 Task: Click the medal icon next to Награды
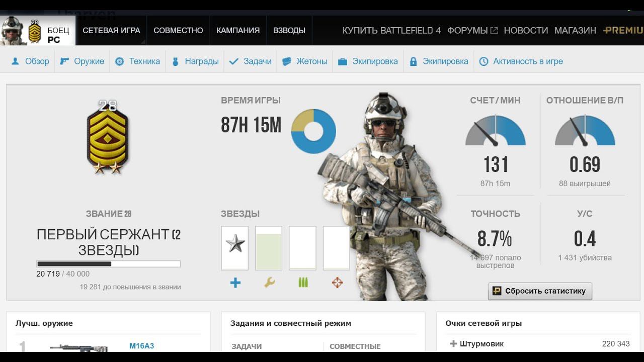click(175, 61)
